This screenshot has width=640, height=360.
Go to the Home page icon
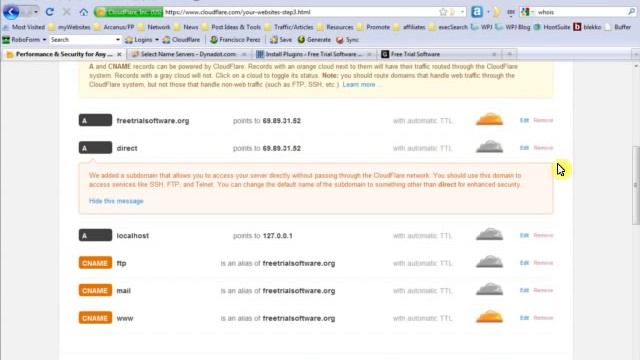(84, 12)
